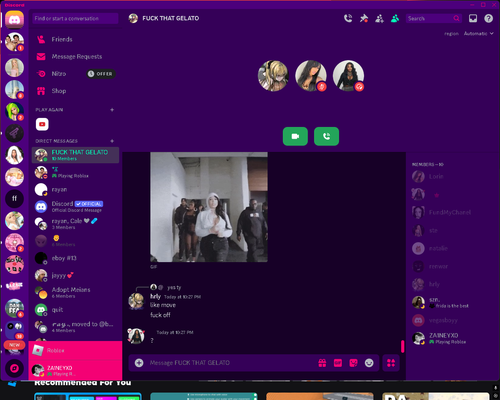Click blonde avatar in call area

point(273,76)
